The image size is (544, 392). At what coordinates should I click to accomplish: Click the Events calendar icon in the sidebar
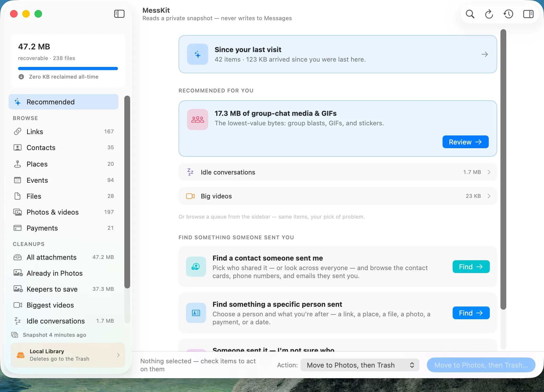pos(18,180)
